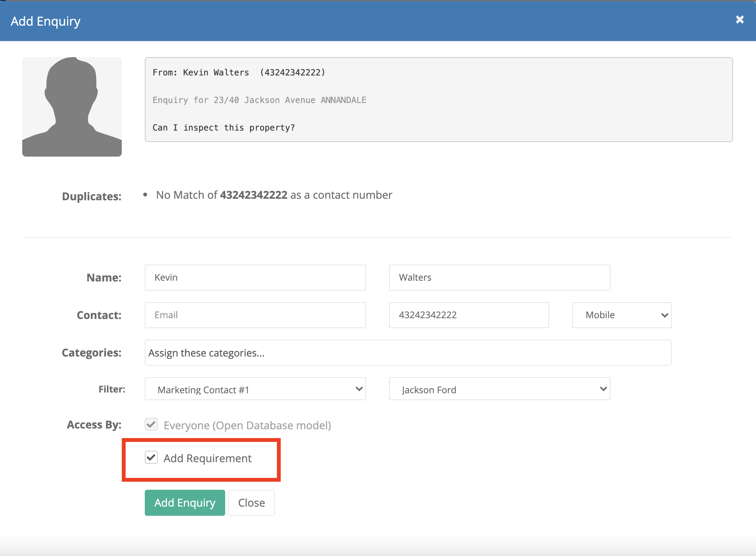Edit the phone number field 43242342222
This screenshot has width=756, height=556.
click(x=469, y=315)
